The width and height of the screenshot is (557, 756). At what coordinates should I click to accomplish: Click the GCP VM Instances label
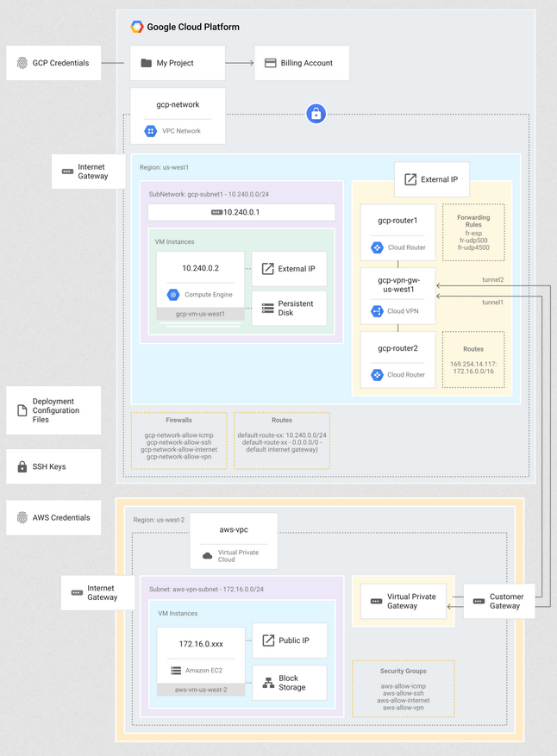pyautogui.click(x=174, y=241)
